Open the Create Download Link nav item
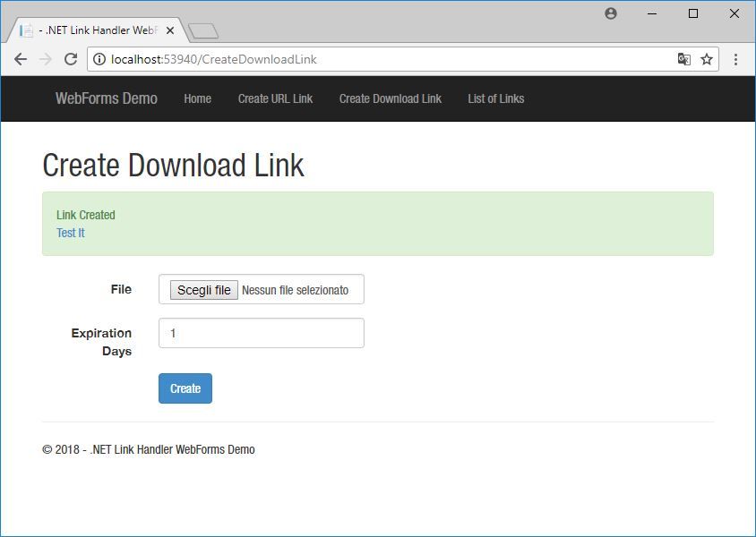This screenshot has height=537, width=756. pos(390,98)
